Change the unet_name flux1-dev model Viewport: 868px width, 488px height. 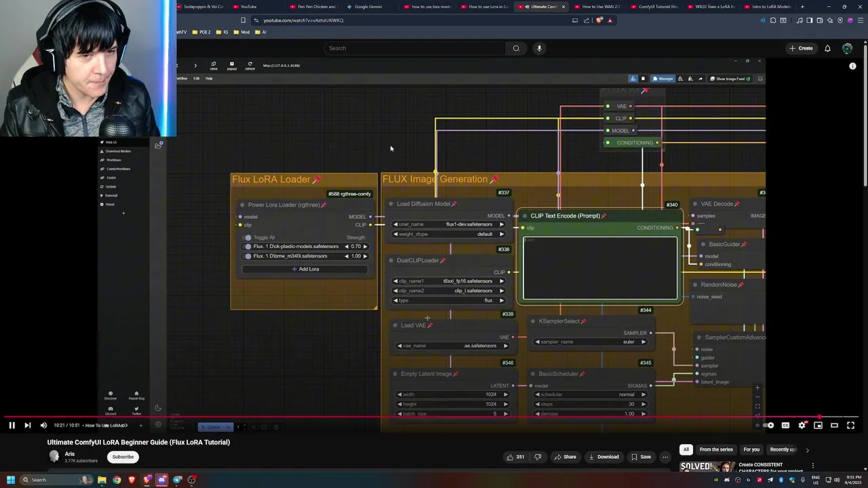point(448,224)
